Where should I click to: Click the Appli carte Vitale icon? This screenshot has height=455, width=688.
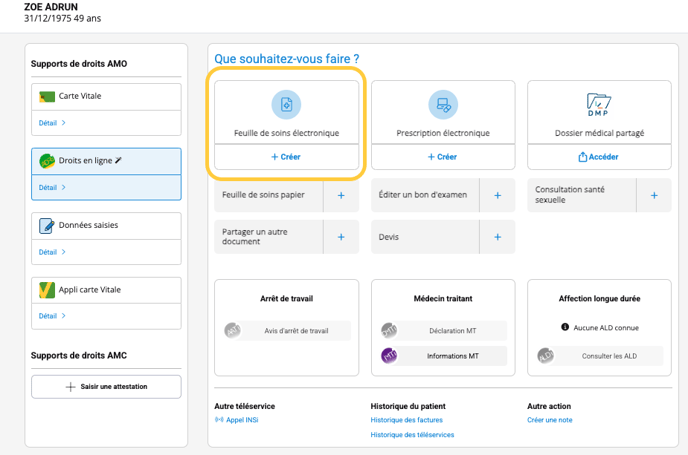47,290
